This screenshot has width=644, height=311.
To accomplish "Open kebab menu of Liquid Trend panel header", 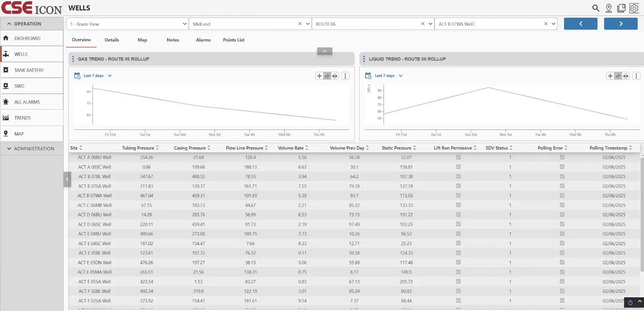I will pyautogui.click(x=364, y=59).
